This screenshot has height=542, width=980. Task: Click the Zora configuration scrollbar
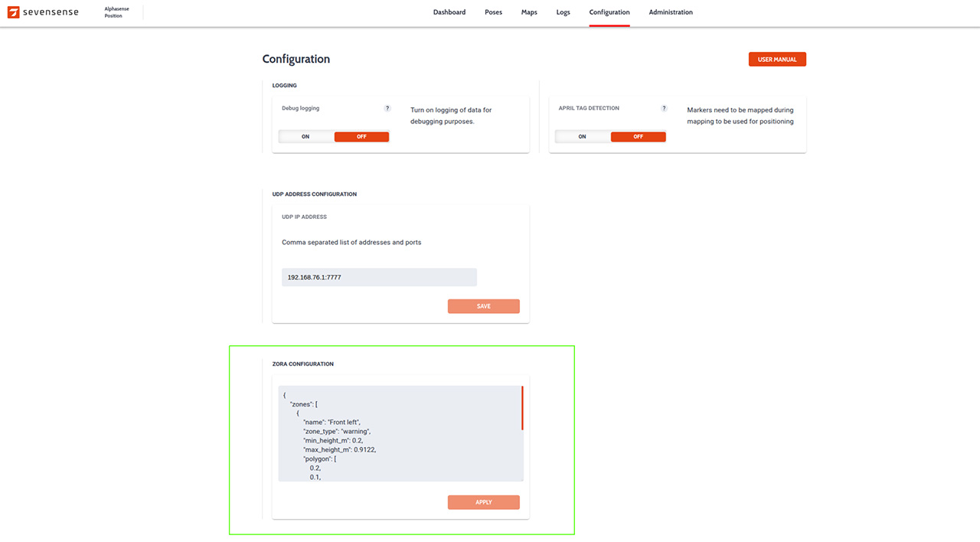[x=522, y=409]
